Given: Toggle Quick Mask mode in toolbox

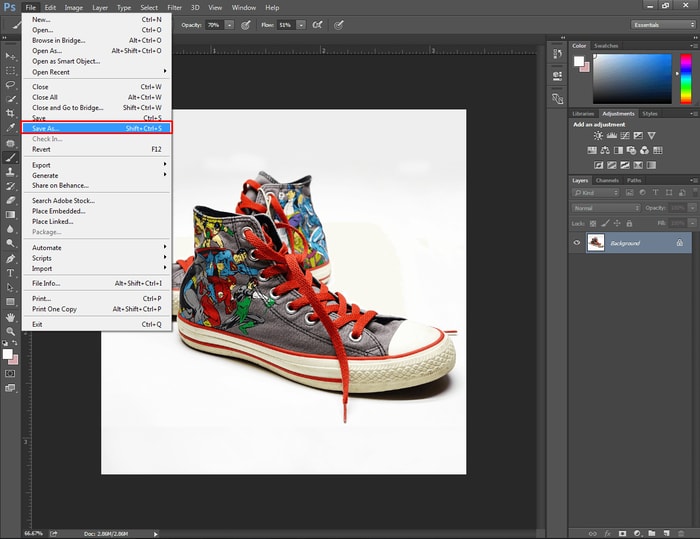Looking at the screenshot, I should (10, 373).
